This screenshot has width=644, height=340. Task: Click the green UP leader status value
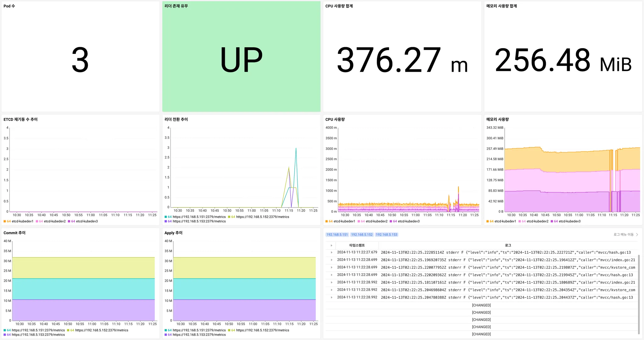coord(241,59)
